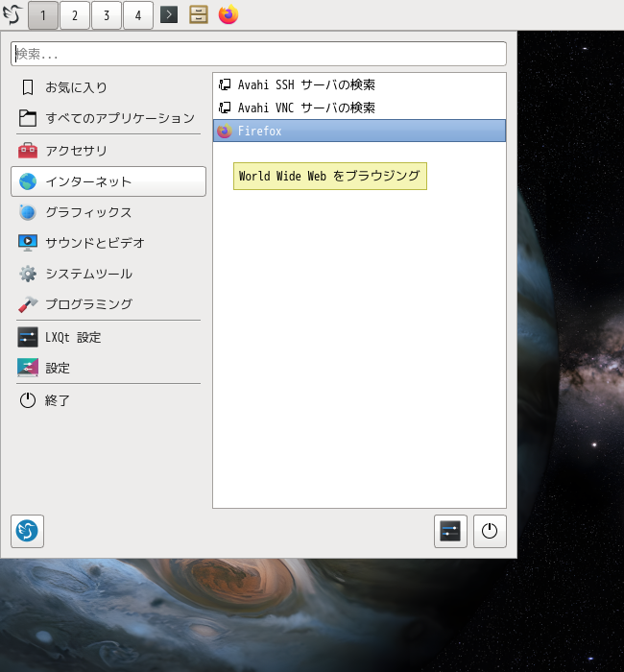Focus the 検索 search field
This screenshot has height=672, width=624.
tap(258, 54)
